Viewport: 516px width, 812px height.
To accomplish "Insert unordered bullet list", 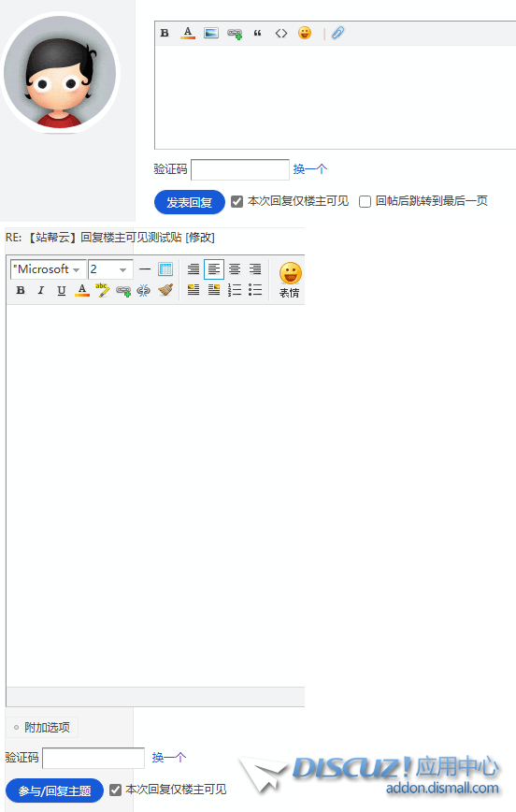I will 255,290.
